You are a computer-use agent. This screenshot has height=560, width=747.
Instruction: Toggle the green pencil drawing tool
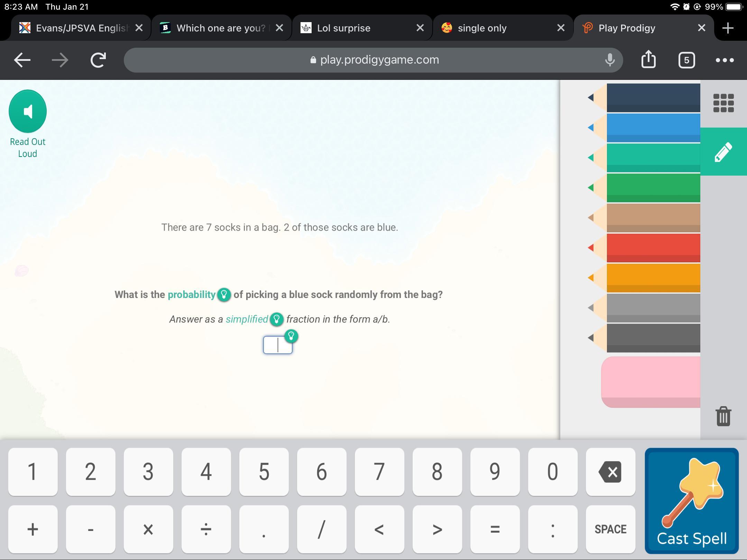point(723,152)
